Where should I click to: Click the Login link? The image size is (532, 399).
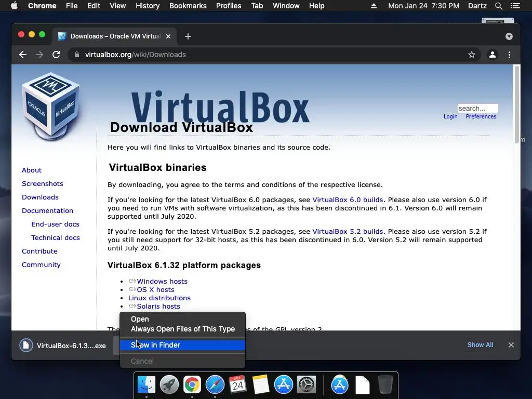(450, 116)
